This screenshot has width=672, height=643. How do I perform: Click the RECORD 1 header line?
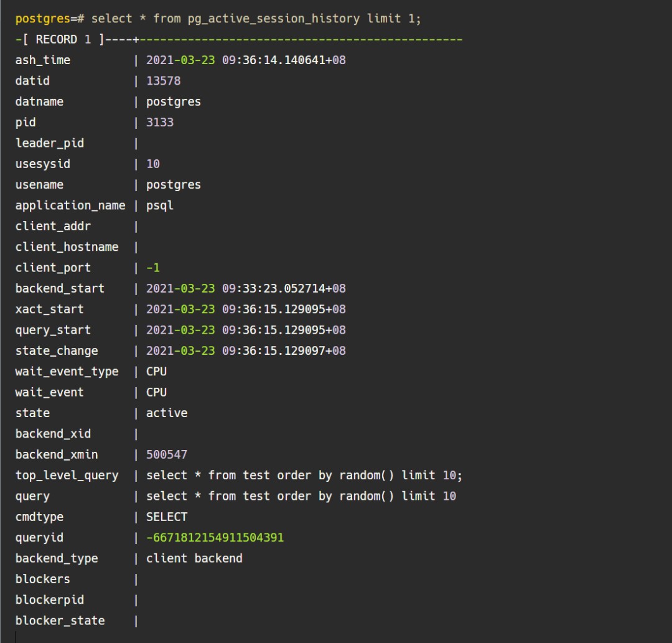point(63,39)
